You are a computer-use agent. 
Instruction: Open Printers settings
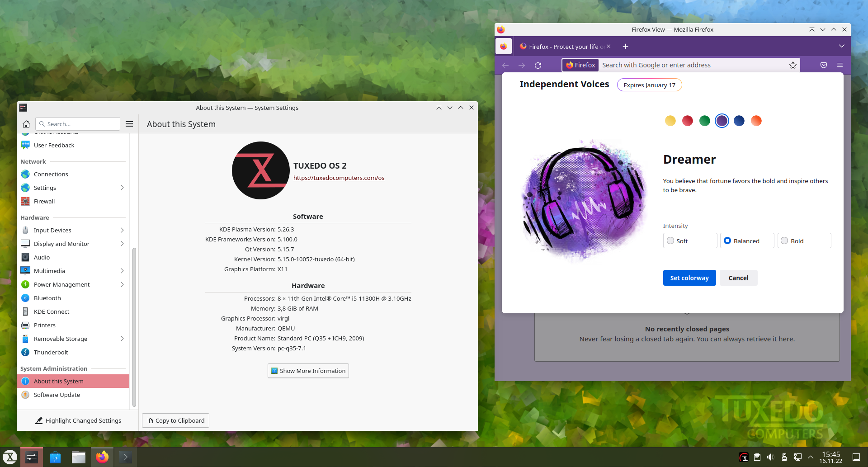(73, 325)
